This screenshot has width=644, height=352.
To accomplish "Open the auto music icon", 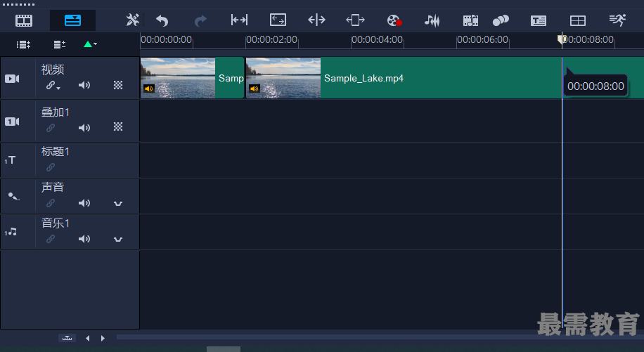I will point(470,20).
